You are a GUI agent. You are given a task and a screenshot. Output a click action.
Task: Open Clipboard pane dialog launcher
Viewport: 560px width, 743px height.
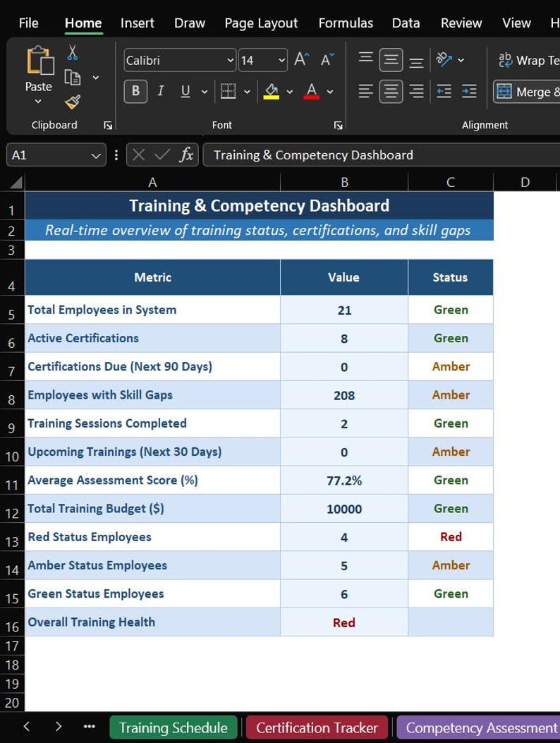point(108,125)
